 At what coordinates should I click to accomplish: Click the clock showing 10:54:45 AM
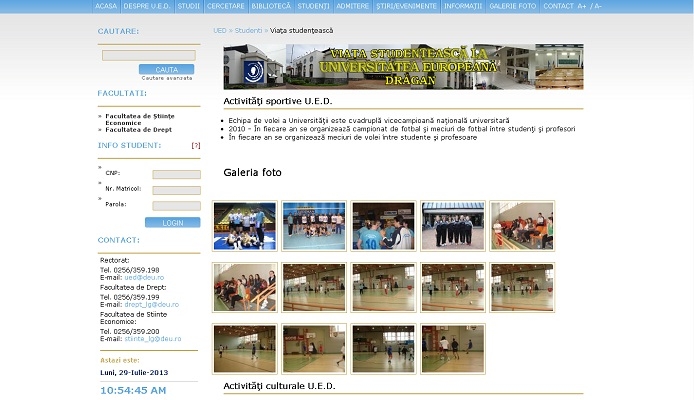tap(133, 390)
